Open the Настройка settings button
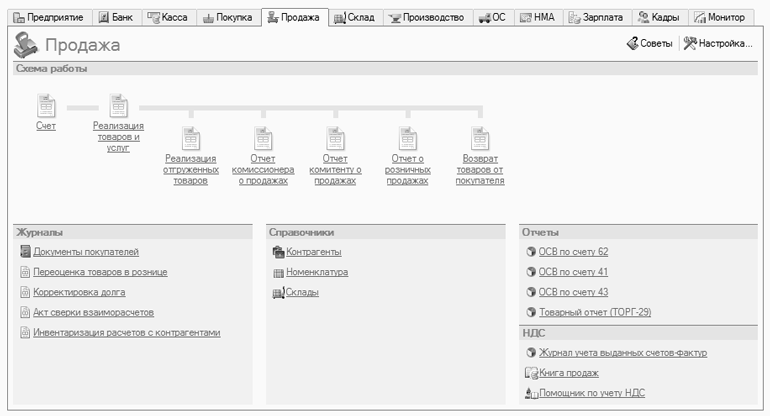Screen dimensions: 770x416 pyautogui.click(x=718, y=44)
